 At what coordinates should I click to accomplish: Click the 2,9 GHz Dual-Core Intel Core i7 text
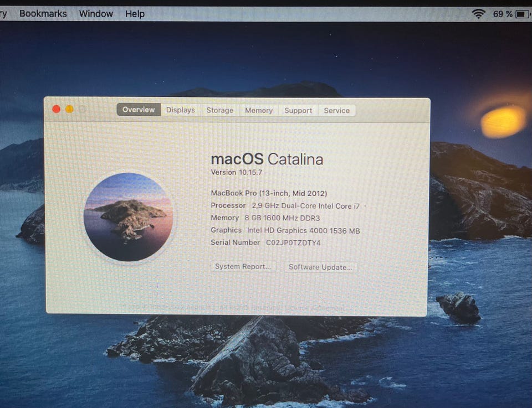(306, 206)
